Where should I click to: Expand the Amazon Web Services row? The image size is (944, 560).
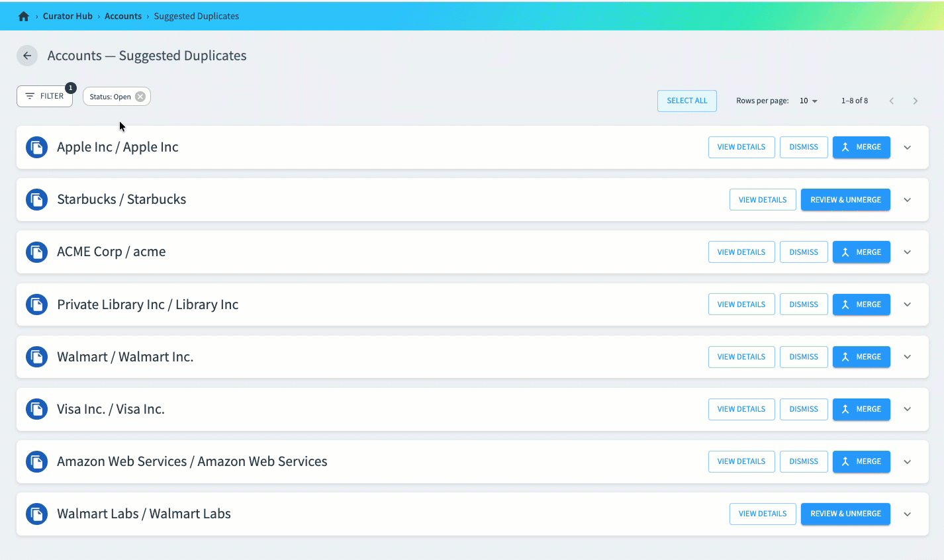coord(908,461)
